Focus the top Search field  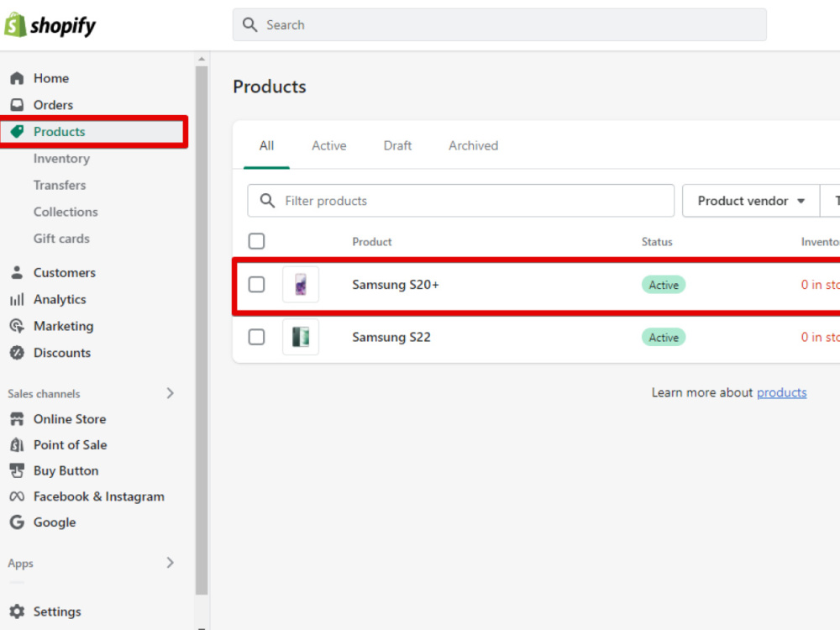point(499,24)
